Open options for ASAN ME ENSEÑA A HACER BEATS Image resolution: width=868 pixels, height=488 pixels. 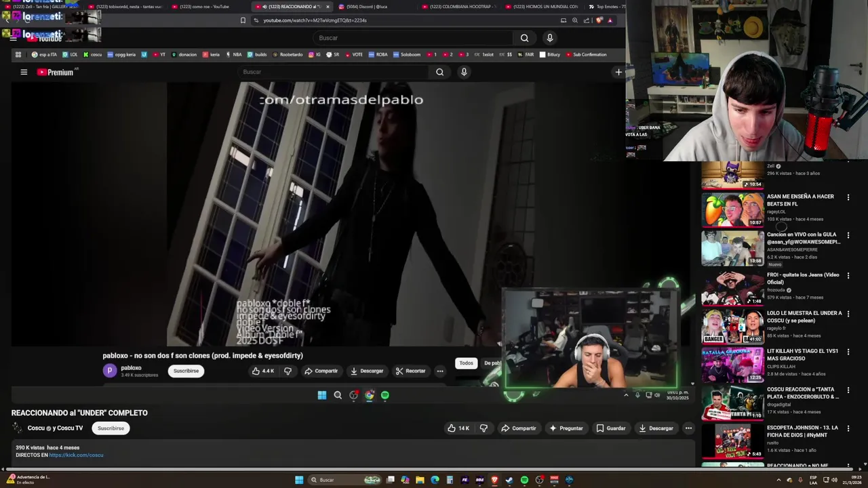point(848,197)
